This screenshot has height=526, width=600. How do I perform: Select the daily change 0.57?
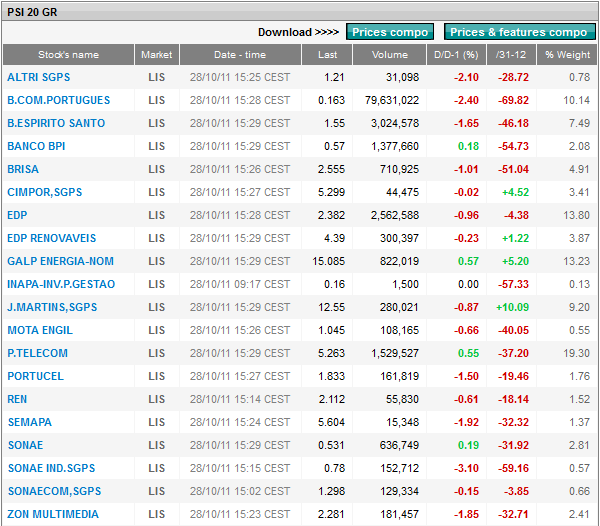468,261
